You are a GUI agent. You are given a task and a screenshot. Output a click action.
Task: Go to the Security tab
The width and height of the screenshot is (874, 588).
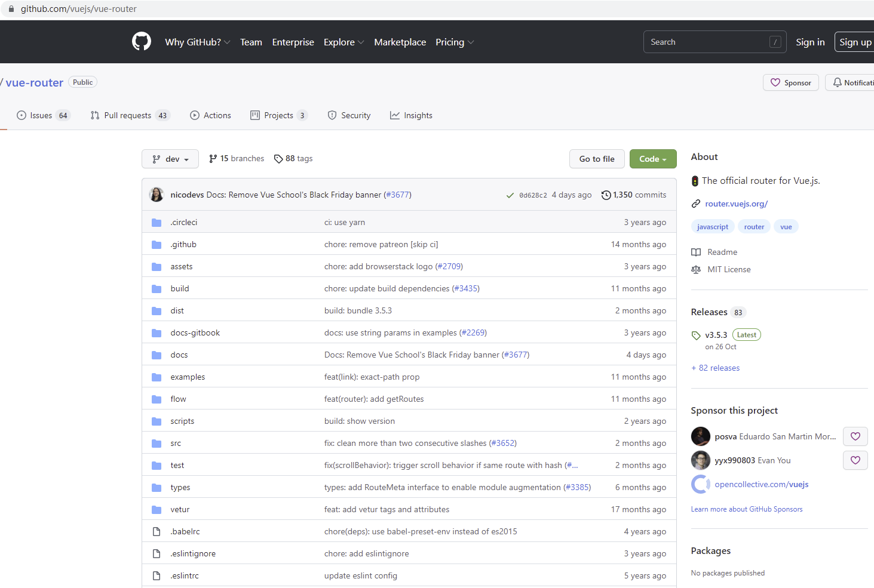349,116
